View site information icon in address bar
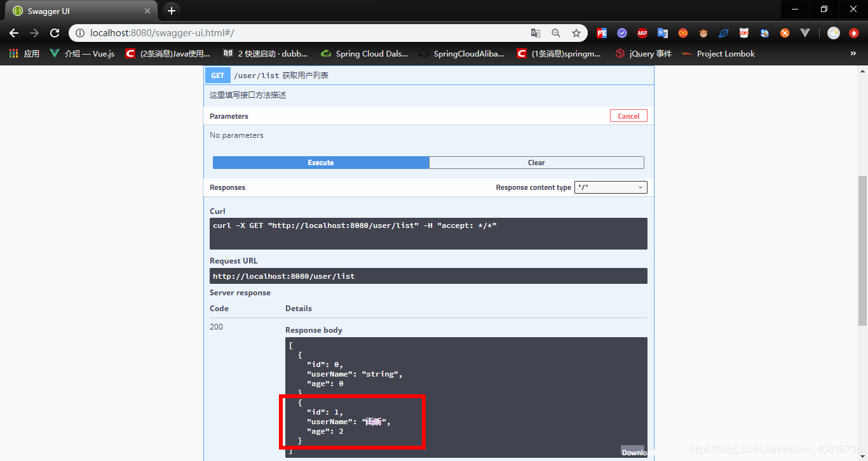 tap(80, 33)
